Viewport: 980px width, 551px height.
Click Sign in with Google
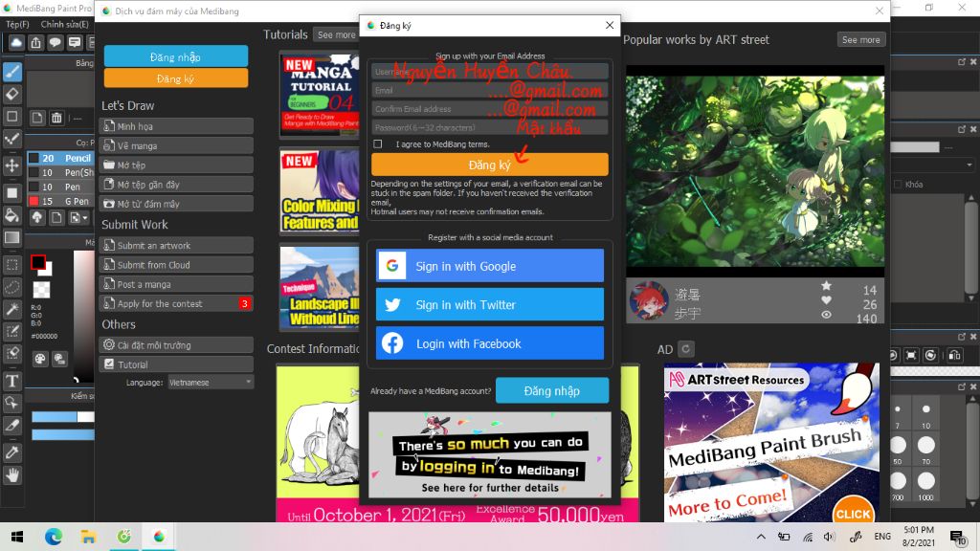click(x=490, y=266)
